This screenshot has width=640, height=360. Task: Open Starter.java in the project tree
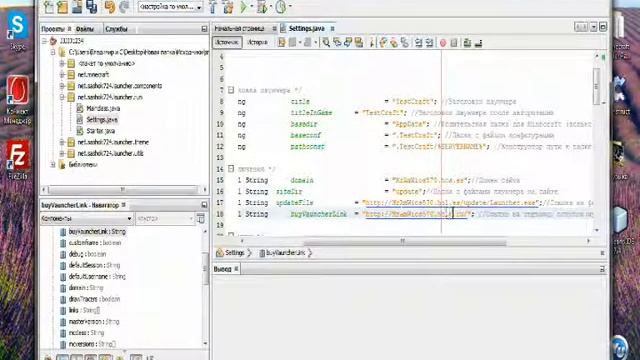pyautogui.click(x=100, y=131)
